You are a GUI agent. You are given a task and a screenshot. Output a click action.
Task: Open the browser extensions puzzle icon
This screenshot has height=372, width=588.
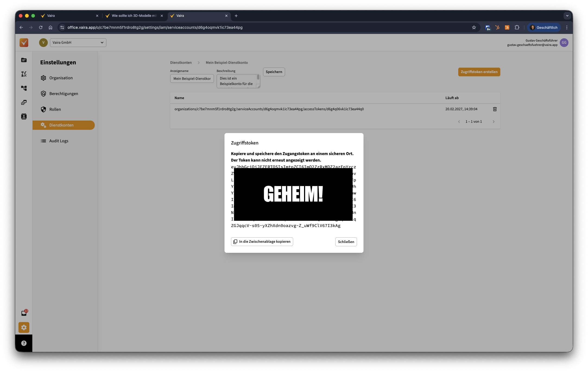click(517, 27)
